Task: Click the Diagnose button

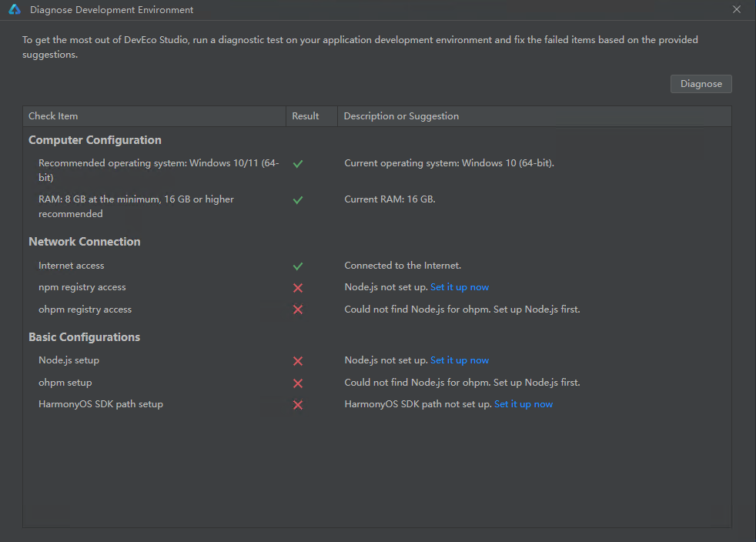Action: (701, 84)
